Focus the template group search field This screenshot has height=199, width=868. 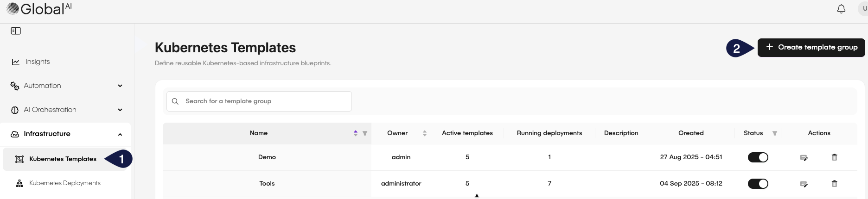[264, 101]
